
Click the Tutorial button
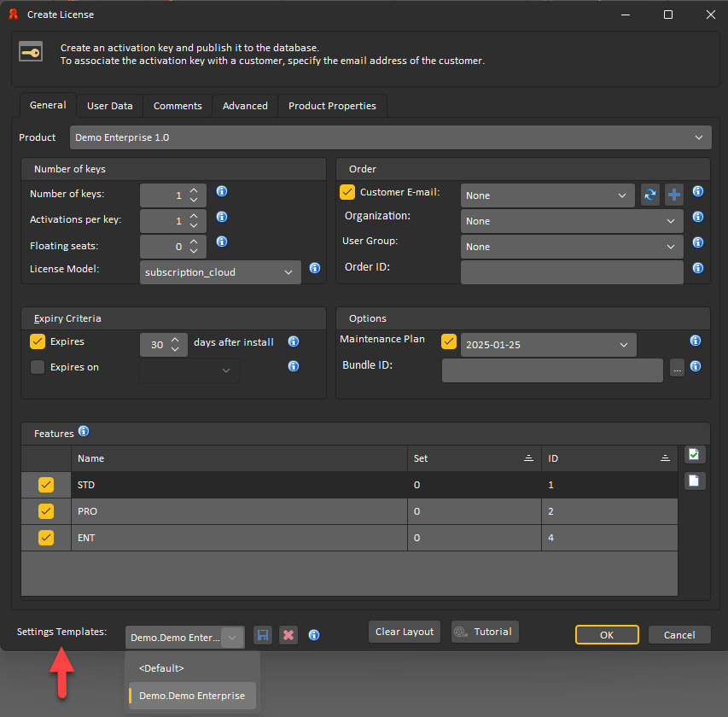click(x=485, y=632)
